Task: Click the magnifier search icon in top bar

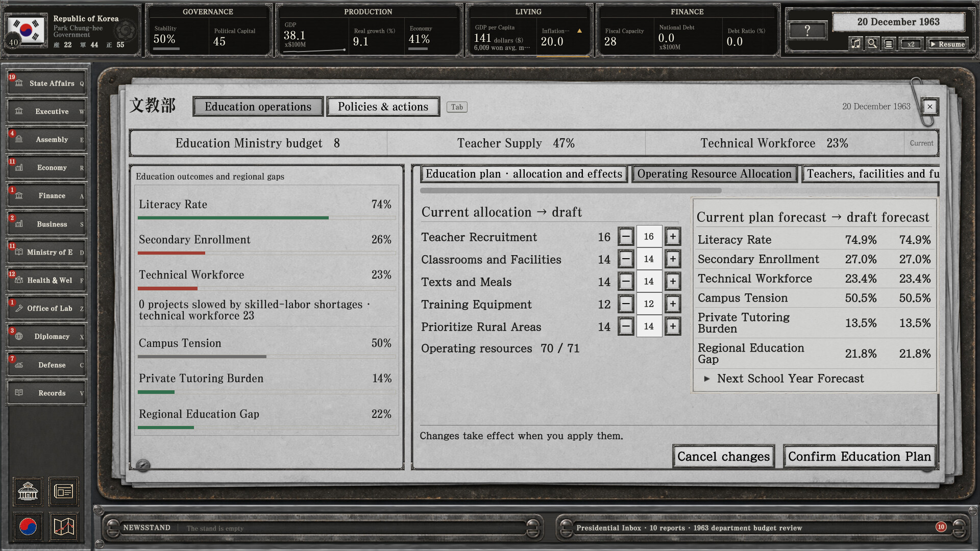Action: (x=872, y=44)
